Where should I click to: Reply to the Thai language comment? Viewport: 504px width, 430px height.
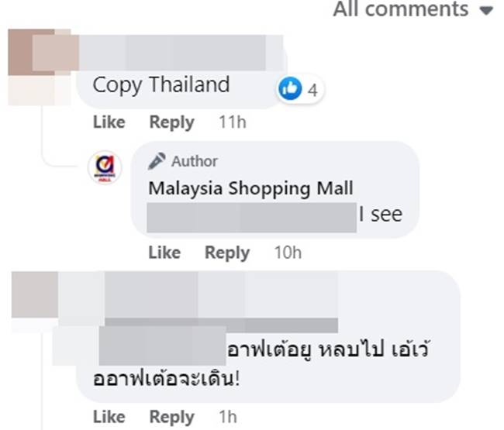click(x=172, y=418)
